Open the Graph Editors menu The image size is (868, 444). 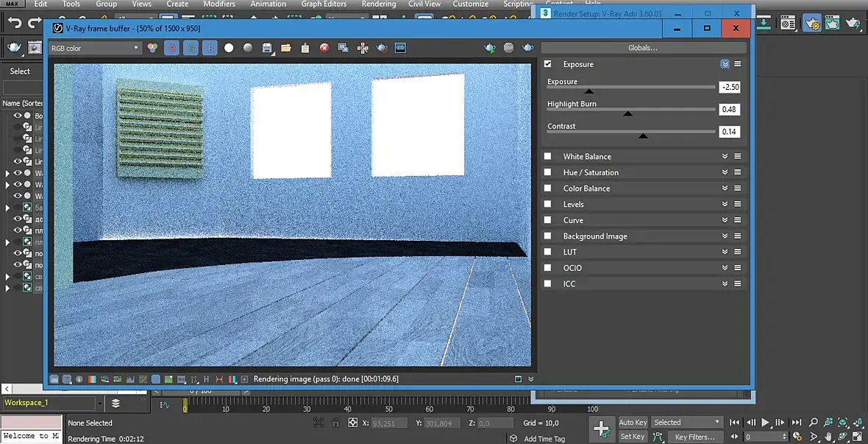click(x=324, y=4)
